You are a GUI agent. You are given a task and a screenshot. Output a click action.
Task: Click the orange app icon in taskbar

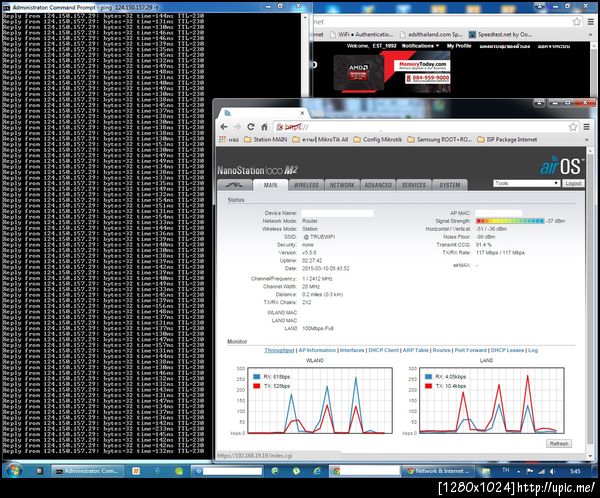(136, 471)
